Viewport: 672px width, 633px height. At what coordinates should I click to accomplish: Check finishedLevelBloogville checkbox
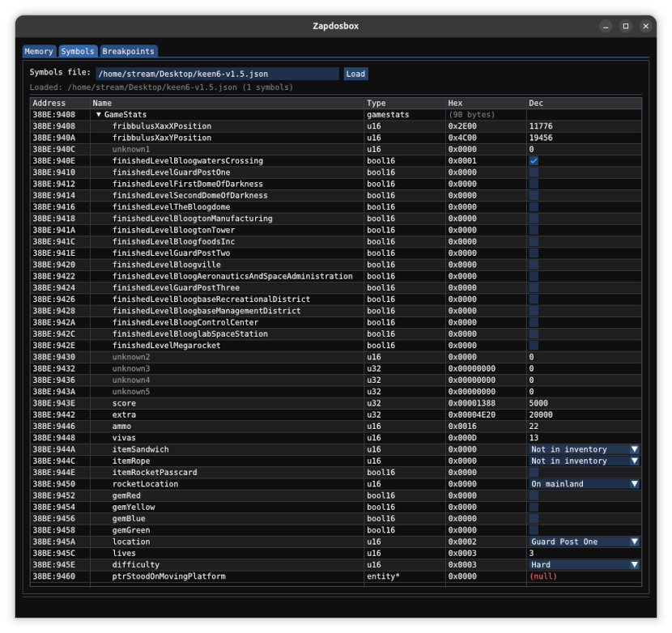(534, 265)
